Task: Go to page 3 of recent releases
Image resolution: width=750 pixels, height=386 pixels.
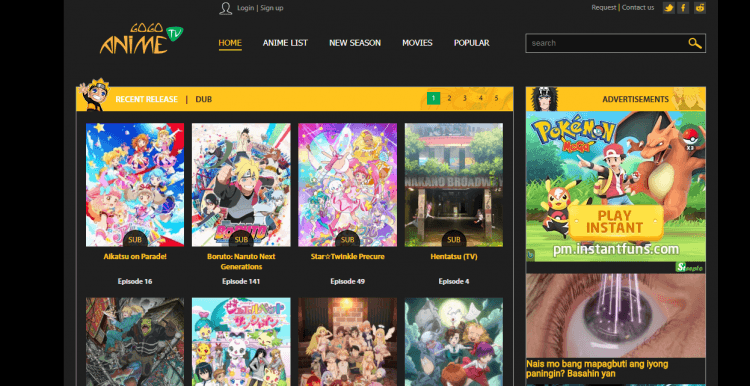Action: coord(465,99)
